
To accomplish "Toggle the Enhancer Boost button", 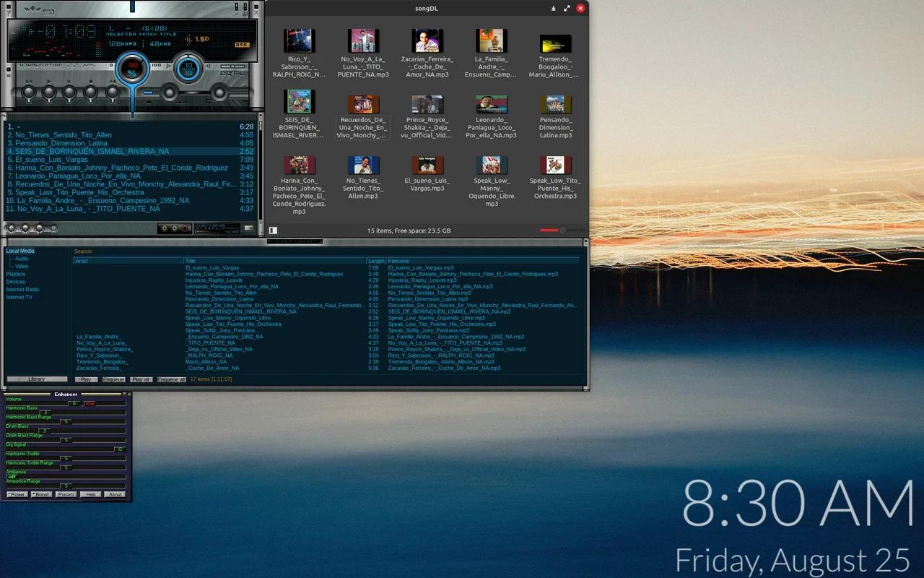I will [x=40, y=494].
